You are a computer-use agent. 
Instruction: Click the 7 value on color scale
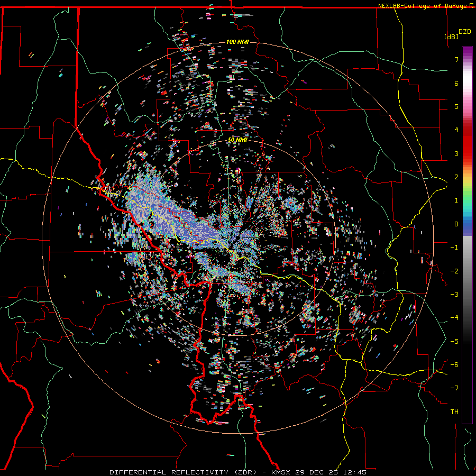pyautogui.click(x=456, y=59)
